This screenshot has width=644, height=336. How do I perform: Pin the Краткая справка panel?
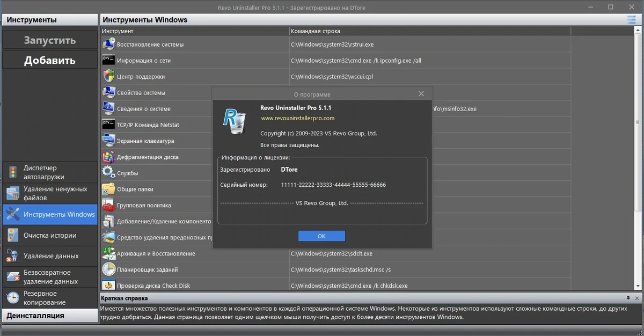tap(628, 298)
